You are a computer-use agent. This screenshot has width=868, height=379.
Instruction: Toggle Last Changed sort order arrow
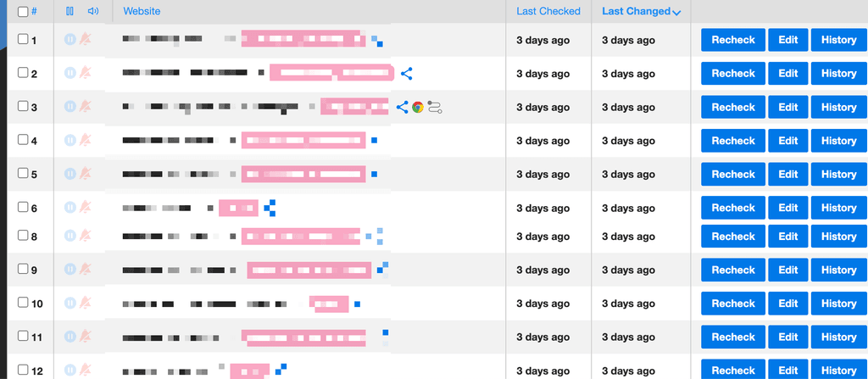pos(676,12)
